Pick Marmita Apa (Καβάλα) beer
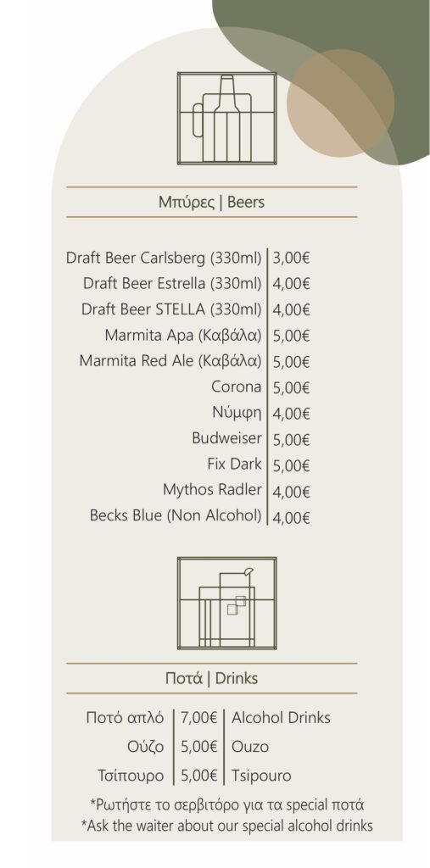Viewport: 430px width, 868px height. coord(183,336)
